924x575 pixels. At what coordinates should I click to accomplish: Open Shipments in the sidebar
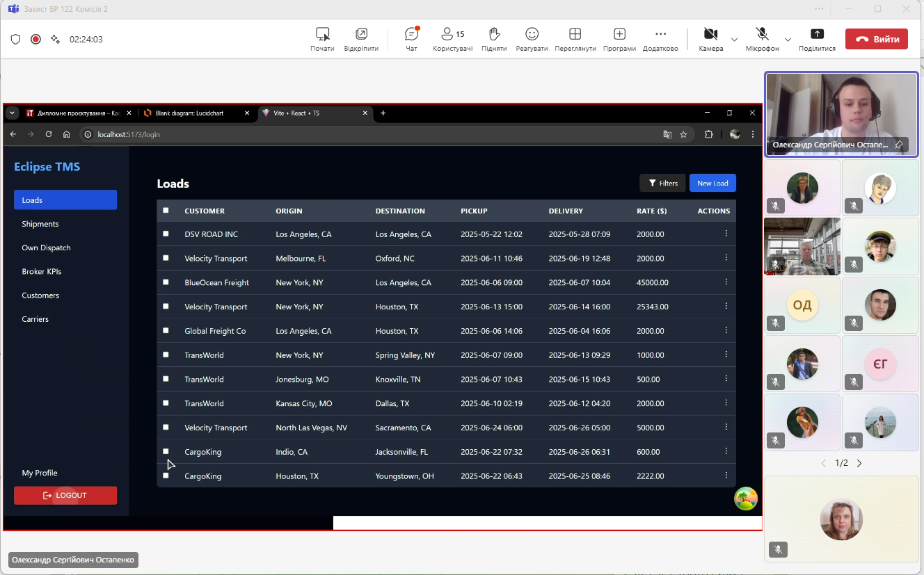coord(40,224)
